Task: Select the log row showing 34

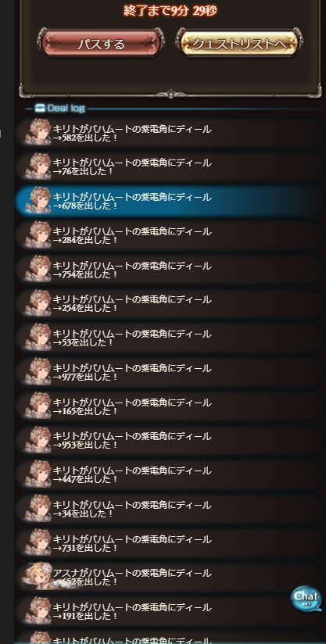Action: (170, 509)
